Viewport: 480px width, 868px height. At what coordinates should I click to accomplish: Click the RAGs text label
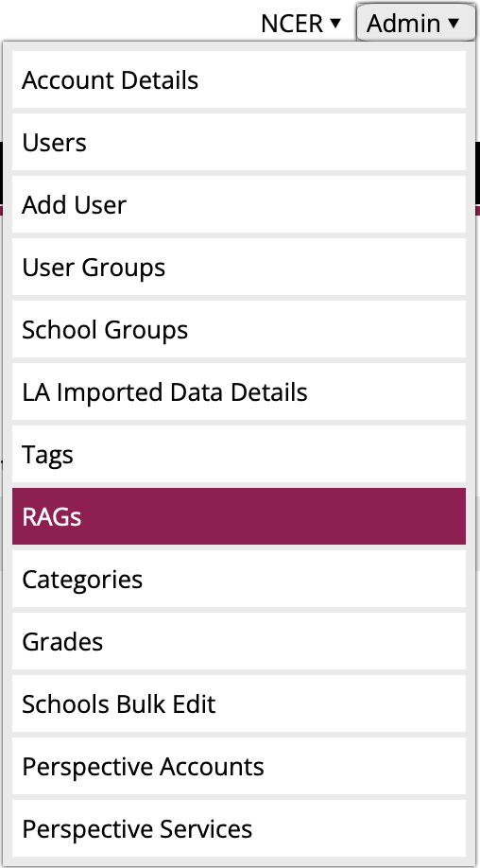tap(51, 517)
